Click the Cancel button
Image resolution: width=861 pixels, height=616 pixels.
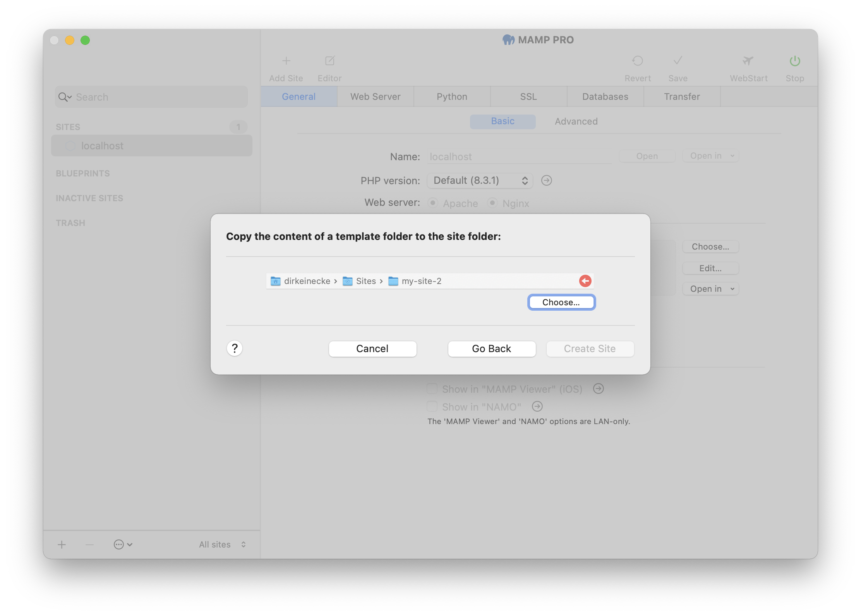point(372,348)
